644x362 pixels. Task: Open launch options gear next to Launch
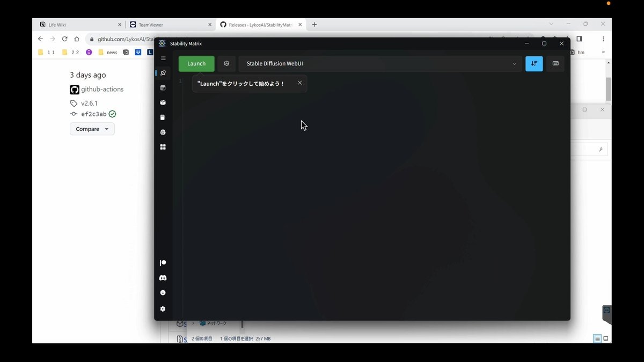[226, 63]
